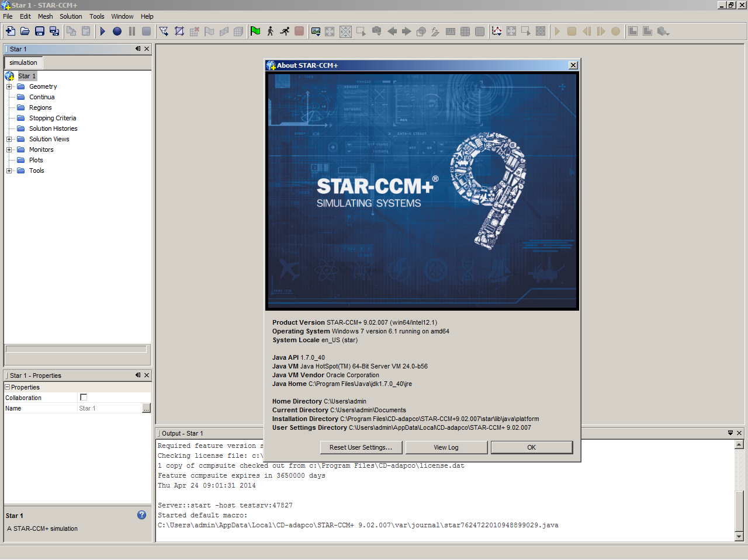Click the 3D cube icon with dropdown arrow
Viewport: 748px width, 560px height.
(663, 31)
